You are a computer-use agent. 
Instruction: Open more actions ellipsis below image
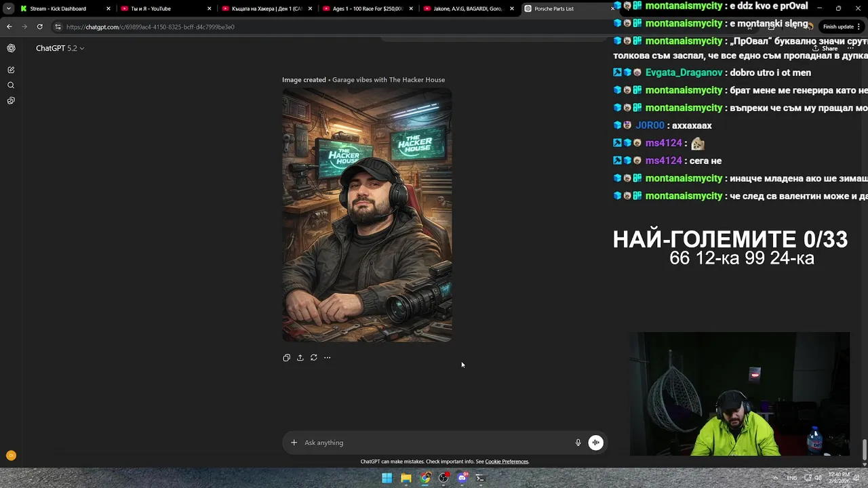pyautogui.click(x=327, y=358)
